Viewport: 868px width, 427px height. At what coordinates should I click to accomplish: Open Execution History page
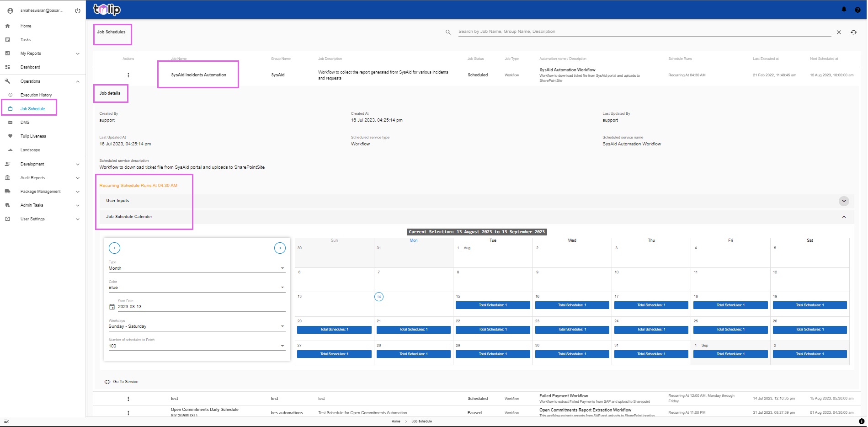tap(36, 95)
